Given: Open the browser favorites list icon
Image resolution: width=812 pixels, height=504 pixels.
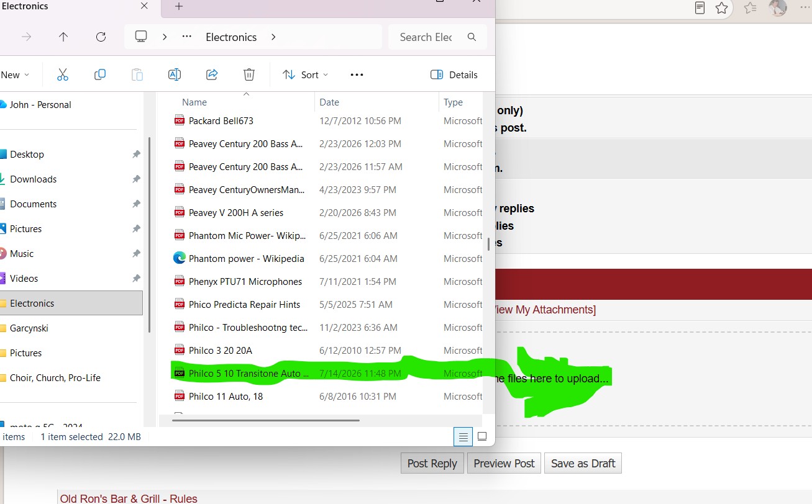Looking at the screenshot, I should [x=750, y=8].
